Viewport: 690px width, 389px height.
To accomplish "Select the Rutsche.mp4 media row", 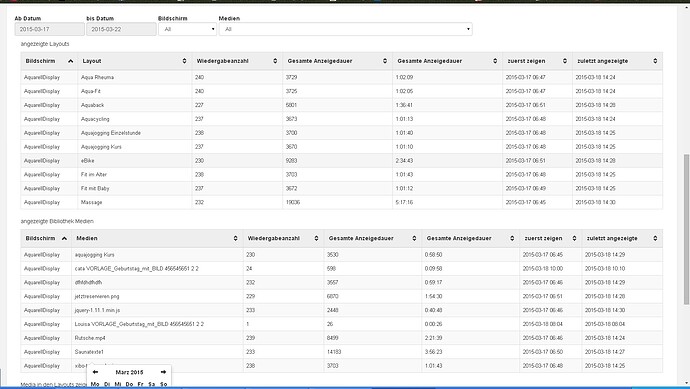I will click(x=341, y=338).
